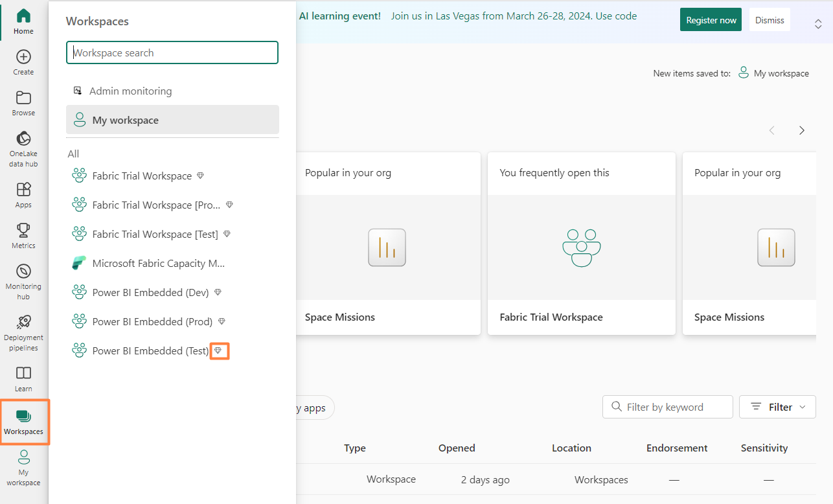Image resolution: width=833 pixels, height=504 pixels.
Task: Open Fabric Trial Workspace recommended card
Action: tap(581, 244)
